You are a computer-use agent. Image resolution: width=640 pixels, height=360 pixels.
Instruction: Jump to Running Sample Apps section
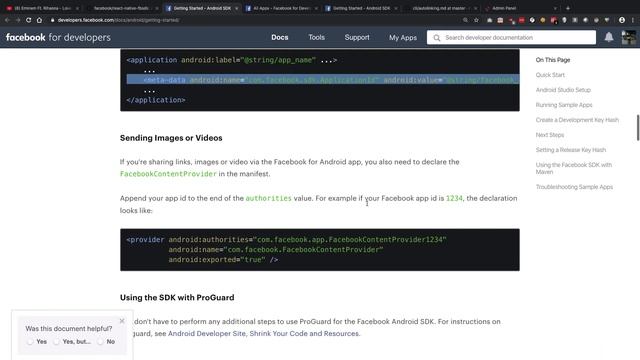[x=564, y=105]
